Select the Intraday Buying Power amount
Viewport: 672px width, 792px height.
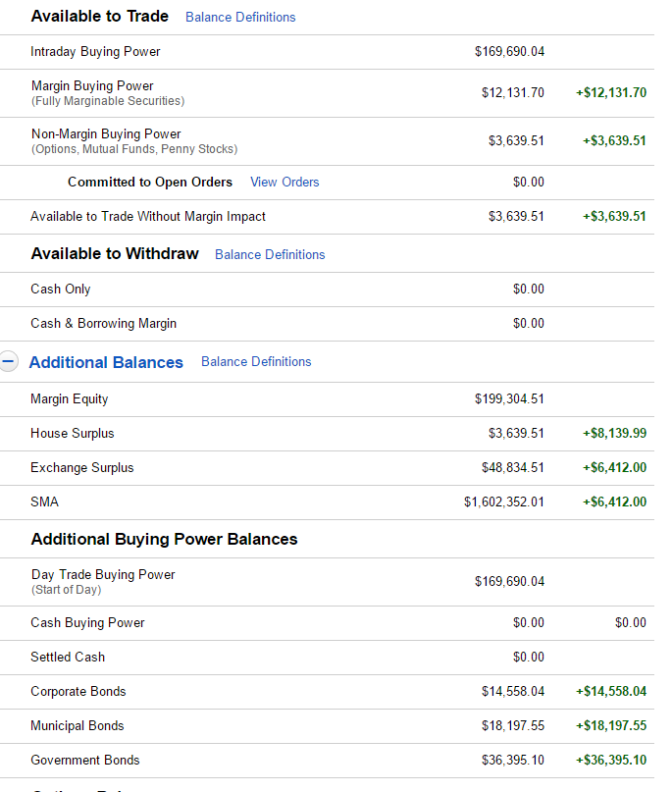tap(509, 51)
